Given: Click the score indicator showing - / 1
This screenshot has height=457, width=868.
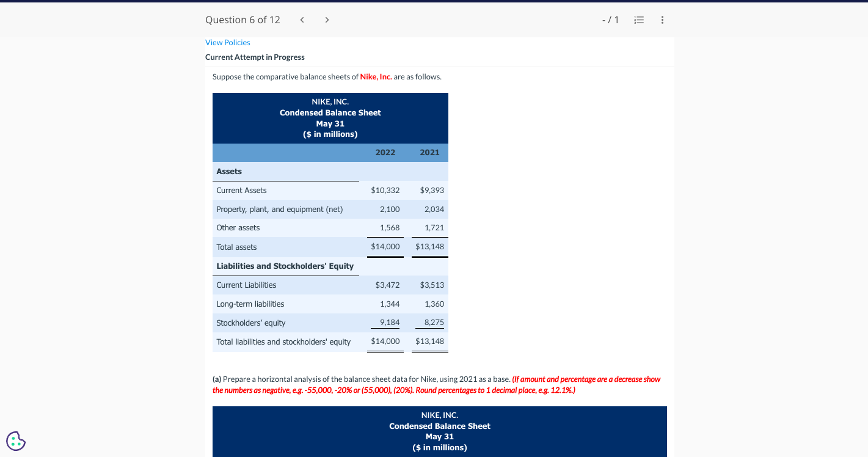Looking at the screenshot, I should [610, 20].
